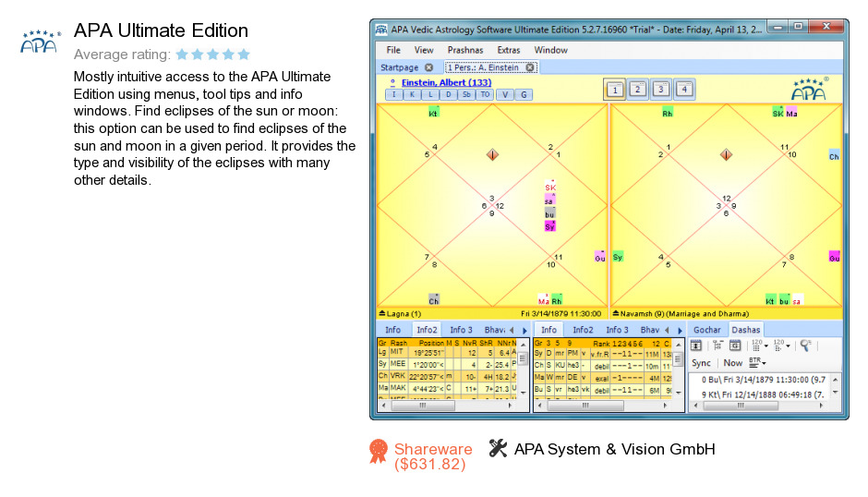Viewport: 868px width, 497px height.
Task: Select Info 3 tab under Lagna chart
Action: pos(461,330)
